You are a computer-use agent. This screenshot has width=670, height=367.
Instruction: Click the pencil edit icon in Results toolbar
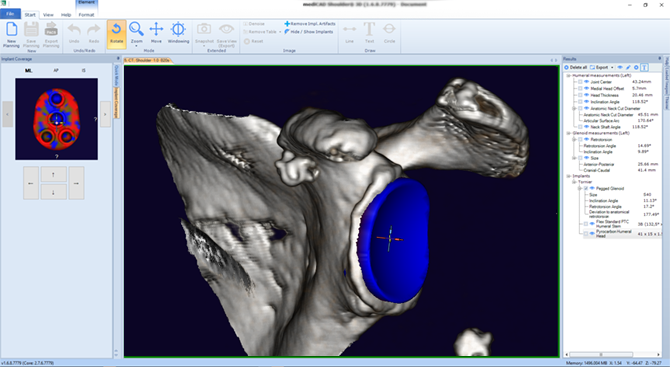click(x=628, y=68)
